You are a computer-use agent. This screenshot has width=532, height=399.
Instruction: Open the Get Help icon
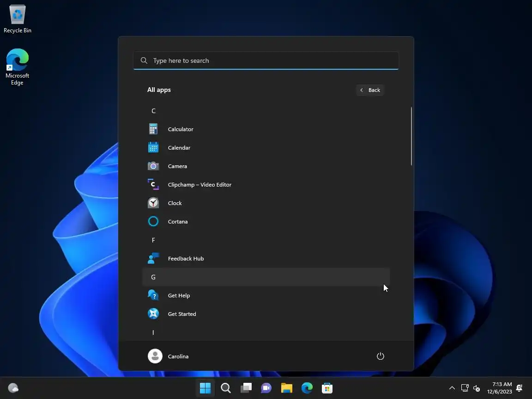pyautogui.click(x=153, y=295)
